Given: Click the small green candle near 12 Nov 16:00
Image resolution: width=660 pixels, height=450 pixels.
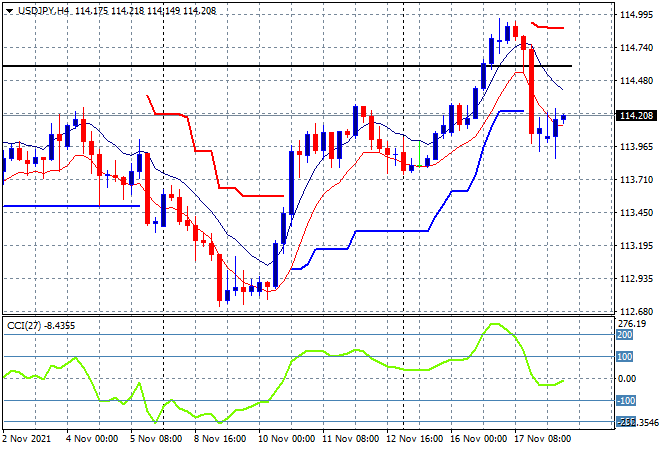Looking at the screenshot, I should tap(419, 154).
